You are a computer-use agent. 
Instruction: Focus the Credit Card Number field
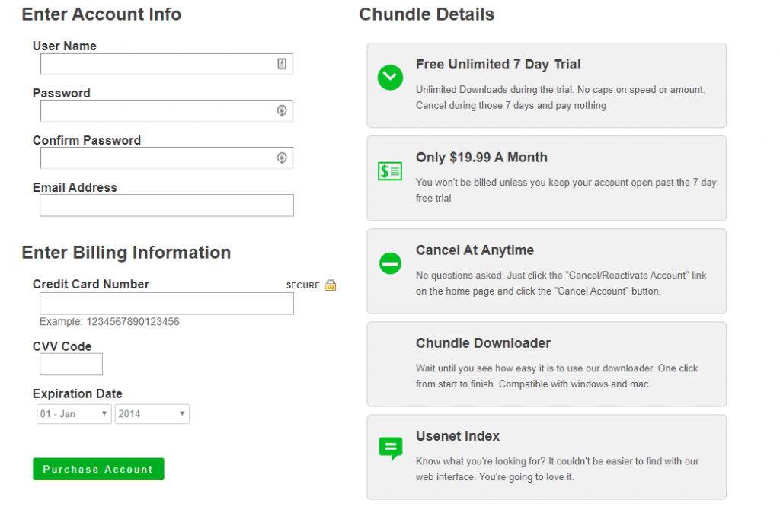(166, 304)
